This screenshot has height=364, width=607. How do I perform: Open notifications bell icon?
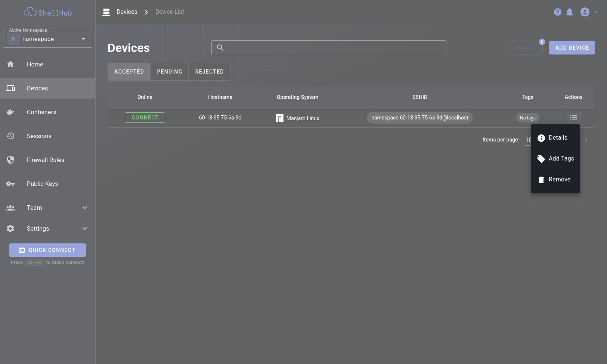pyautogui.click(x=570, y=12)
